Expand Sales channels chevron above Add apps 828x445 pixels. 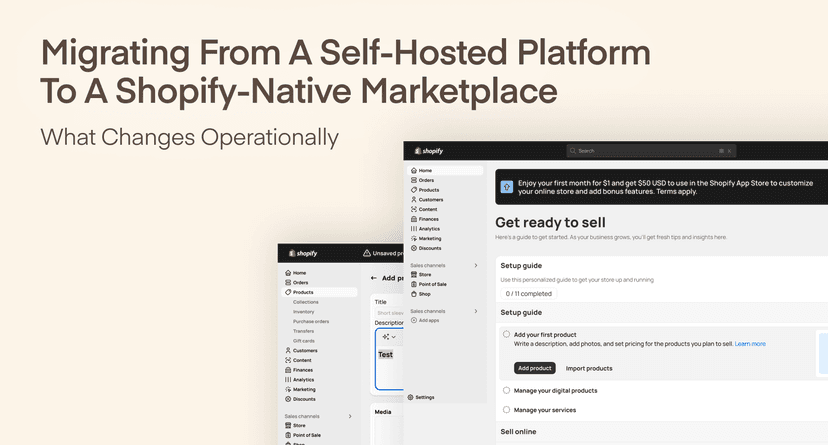(476, 311)
